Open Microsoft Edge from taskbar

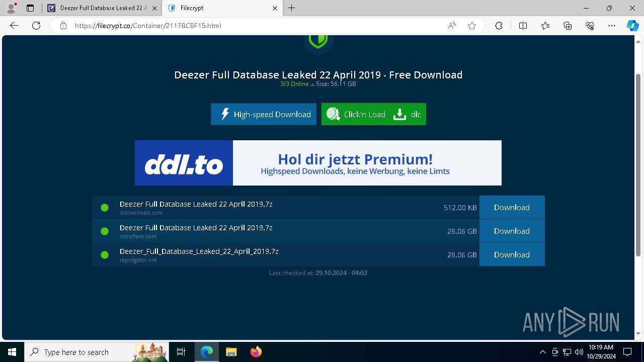(x=207, y=352)
